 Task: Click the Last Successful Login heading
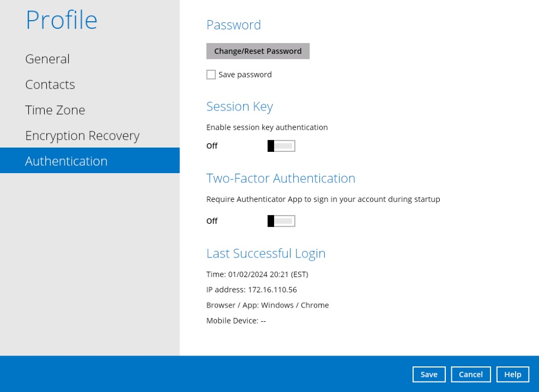[266, 253]
